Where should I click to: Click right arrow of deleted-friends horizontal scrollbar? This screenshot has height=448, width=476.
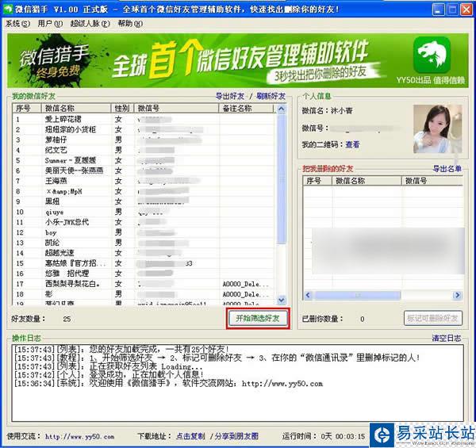coord(457,295)
